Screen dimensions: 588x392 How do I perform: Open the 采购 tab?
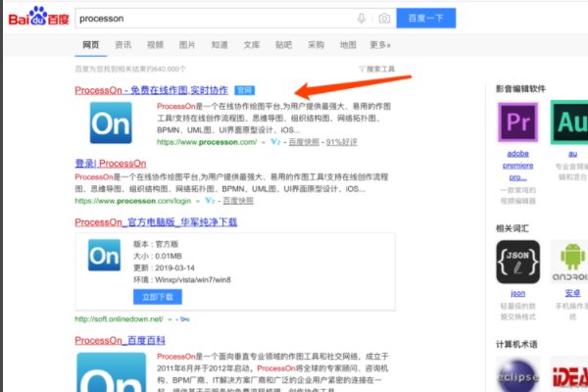point(316,45)
